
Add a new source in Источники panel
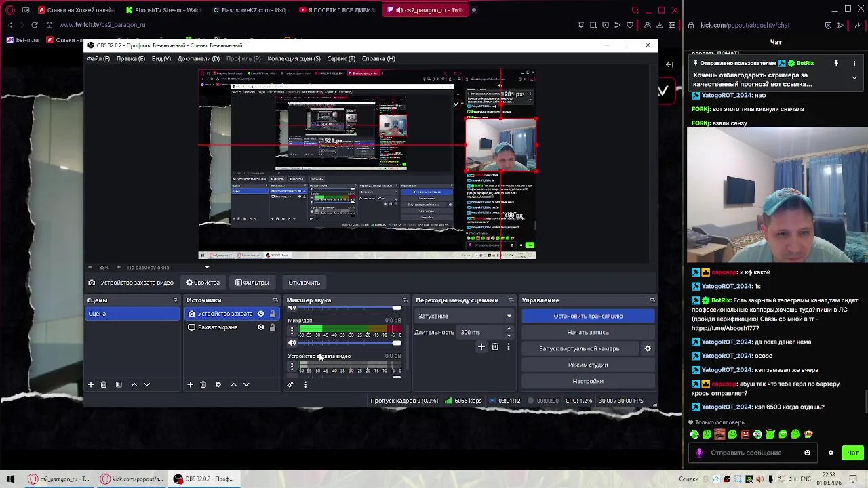pyautogui.click(x=190, y=384)
